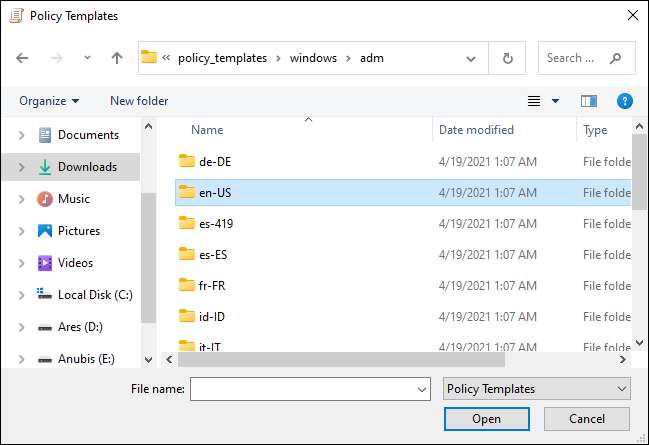The image size is (649, 445).
Task: Select the Music library icon
Action: point(45,199)
